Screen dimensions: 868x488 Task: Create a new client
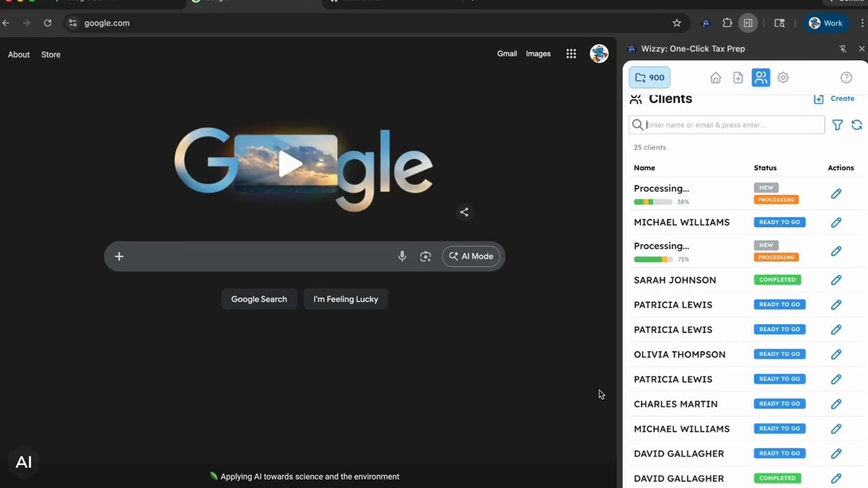pos(834,99)
